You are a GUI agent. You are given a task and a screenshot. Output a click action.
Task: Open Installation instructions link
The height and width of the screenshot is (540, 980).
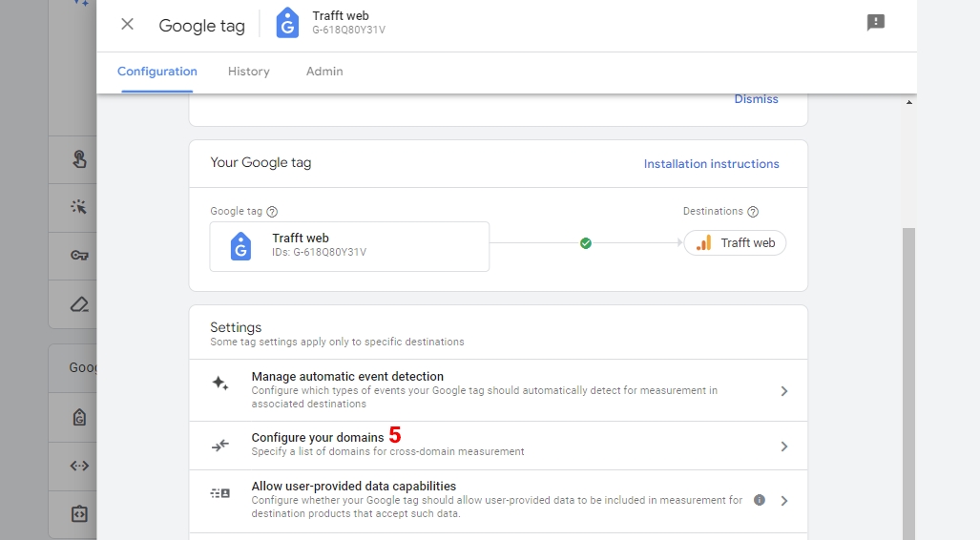(711, 164)
